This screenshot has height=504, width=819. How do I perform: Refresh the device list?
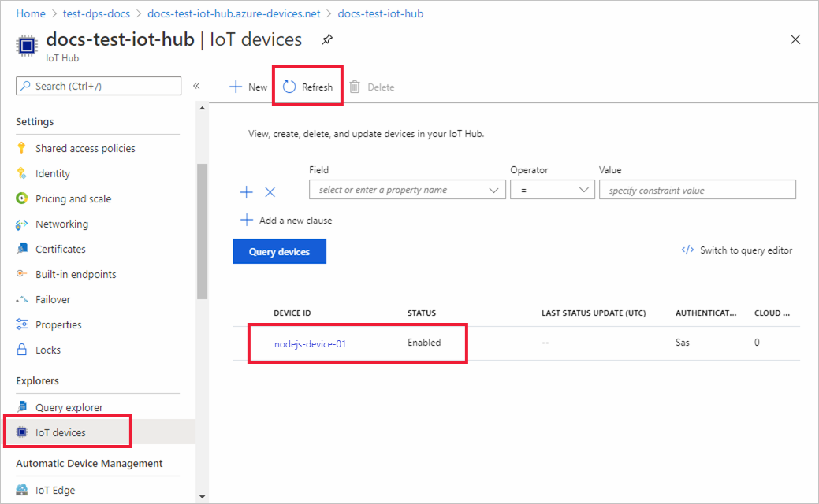point(307,87)
